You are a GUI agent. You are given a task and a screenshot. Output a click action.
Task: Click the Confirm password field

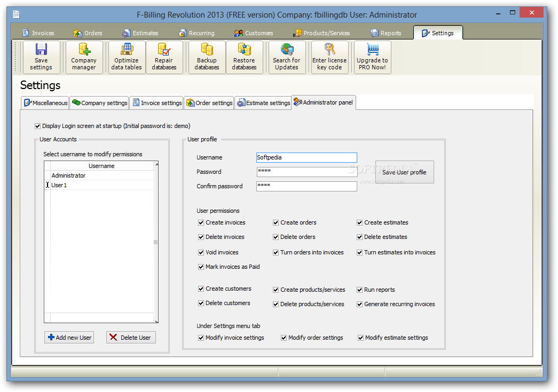click(x=306, y=186)
